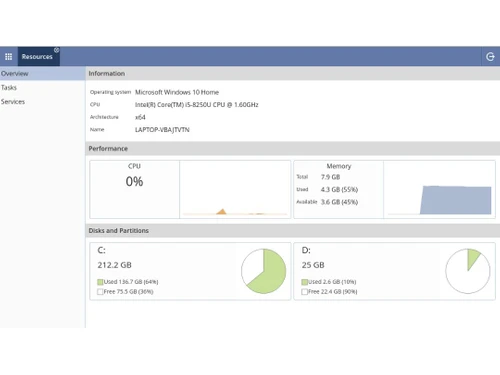Click the white Free swatch for C: drive

point(100,292)
